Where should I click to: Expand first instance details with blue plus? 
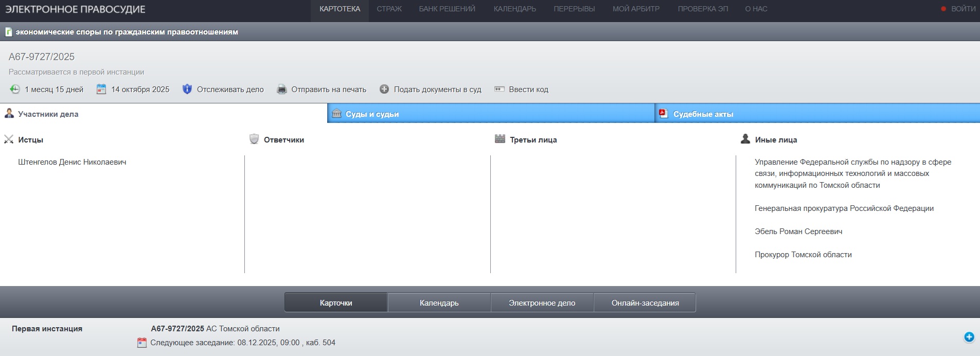[969, 337]
